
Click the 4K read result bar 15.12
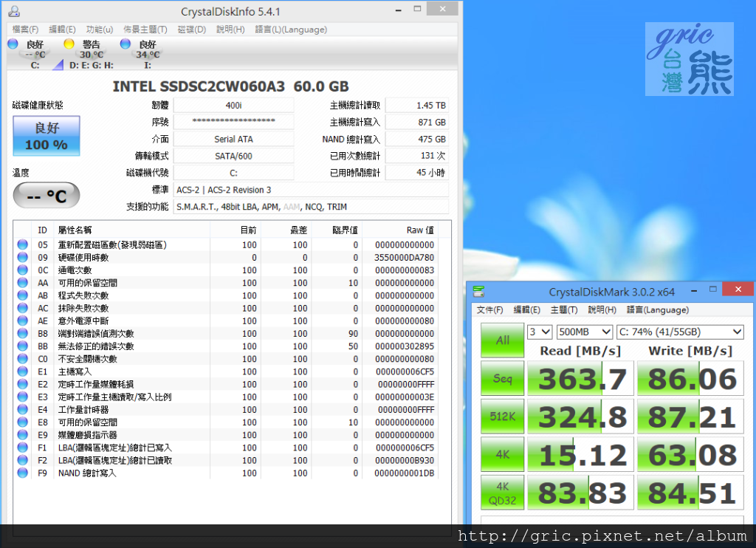pos(580,455)
